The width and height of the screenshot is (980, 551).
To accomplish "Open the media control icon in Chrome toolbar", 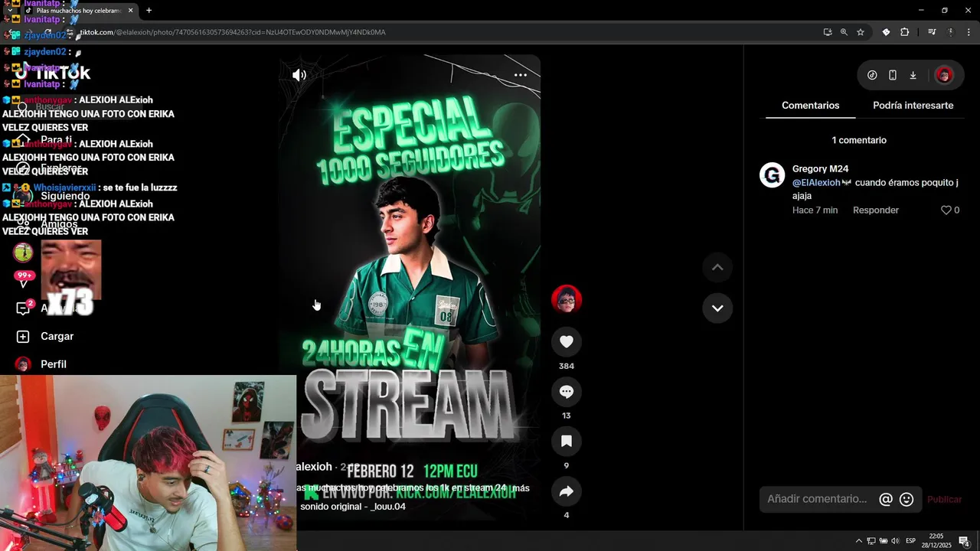I will (932, 32).
